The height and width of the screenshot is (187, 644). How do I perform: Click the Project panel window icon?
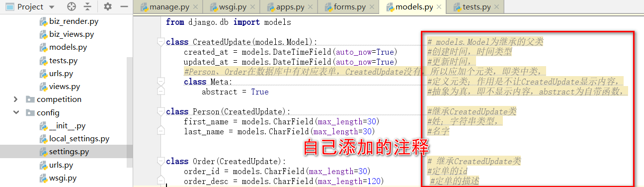pyautogui.click(x=9, y=7)
